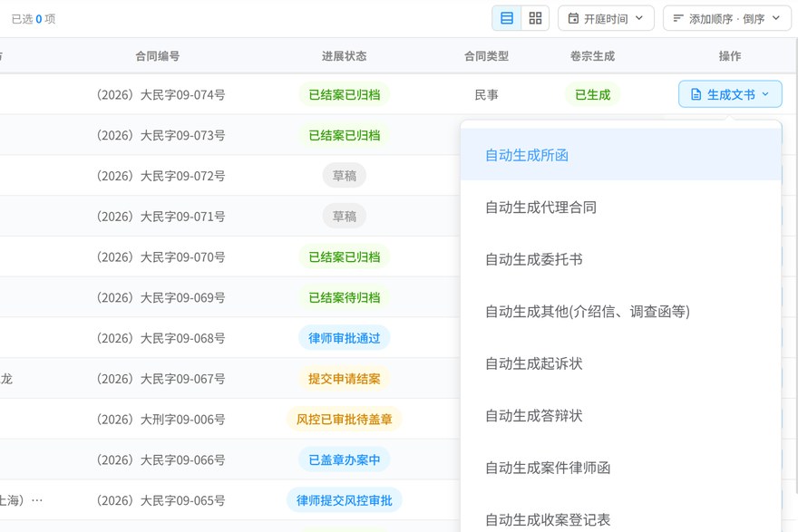This screenshot has width=798, height=532.
Task: Switch to list view layout icon
Action: 506,18
